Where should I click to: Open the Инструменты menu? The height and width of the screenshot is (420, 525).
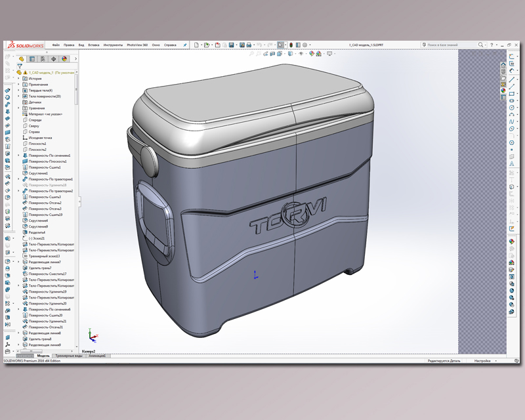click(113, 45)
